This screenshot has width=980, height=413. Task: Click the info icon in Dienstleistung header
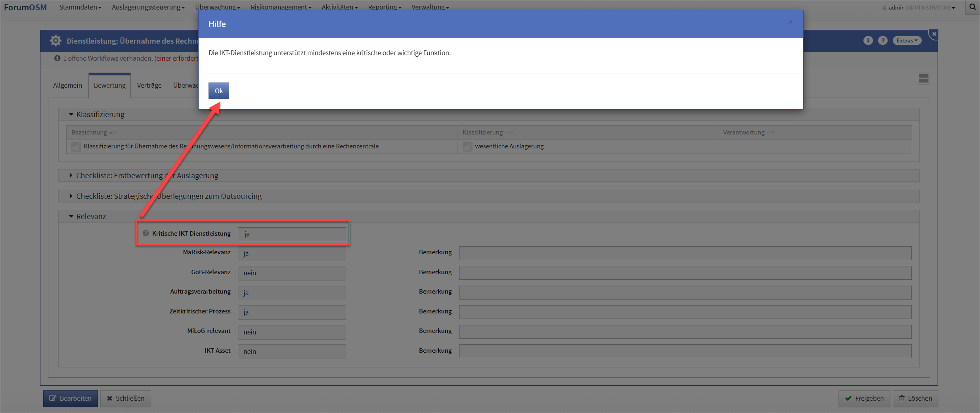tap(868, 40)
